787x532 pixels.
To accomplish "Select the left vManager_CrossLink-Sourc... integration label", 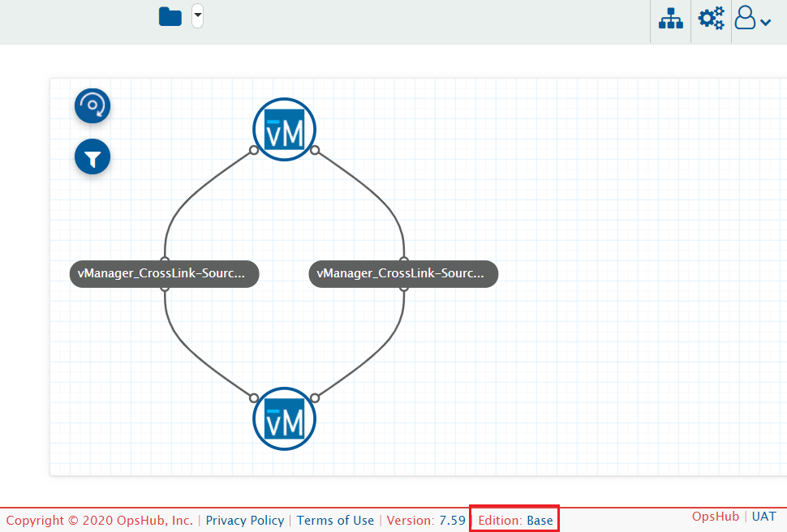I will pyautogui.click(x=164, y=274).
